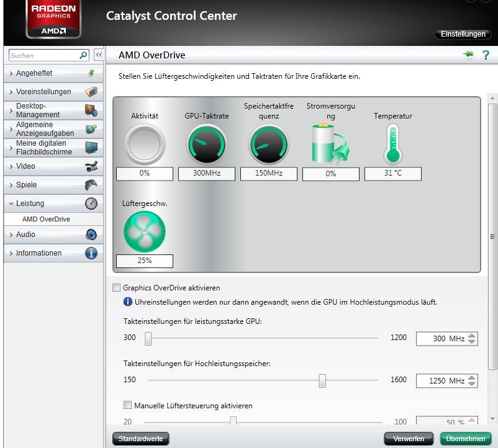Open the Einstellungen menu

coord(463,34)
